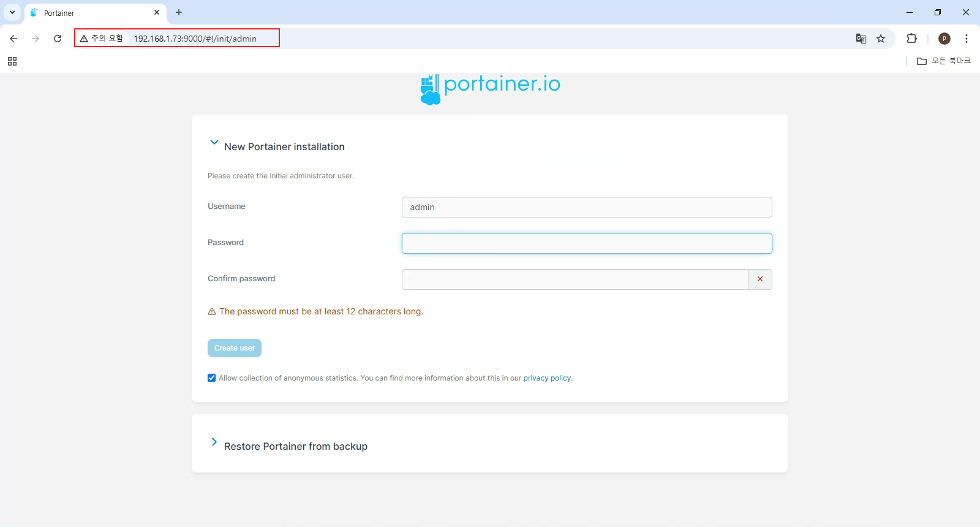The height and width of the screenshot is (527, 980).
Task: Click the browser back arrow
Action: [x=13, y=39]
